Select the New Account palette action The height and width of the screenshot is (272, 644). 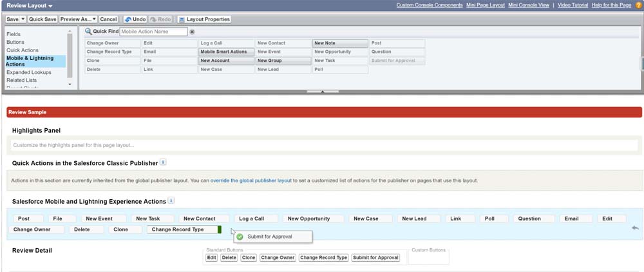tap(226, 61)
